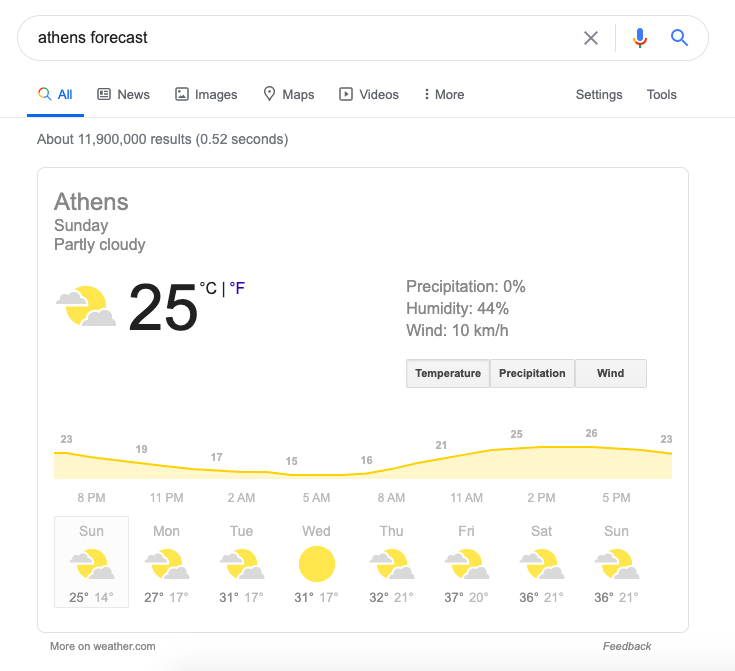735x671 pixels.
Task: Open search Tools options
Action: [661, 94]
